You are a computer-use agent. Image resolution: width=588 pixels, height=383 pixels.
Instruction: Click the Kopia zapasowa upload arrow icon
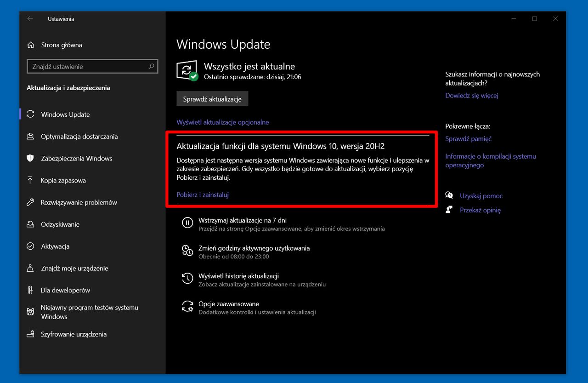coord(31,180)
